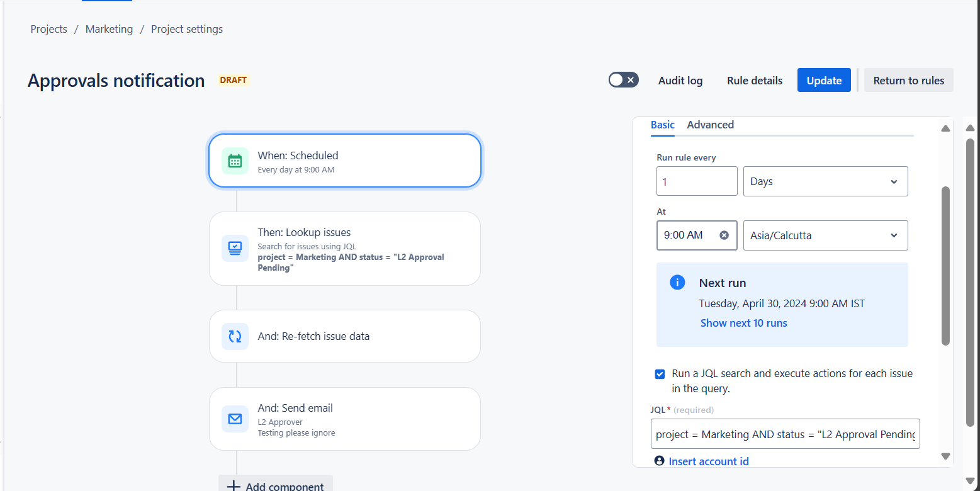
Task: Select the When: Scheduled trigger card
Action: 345,161
